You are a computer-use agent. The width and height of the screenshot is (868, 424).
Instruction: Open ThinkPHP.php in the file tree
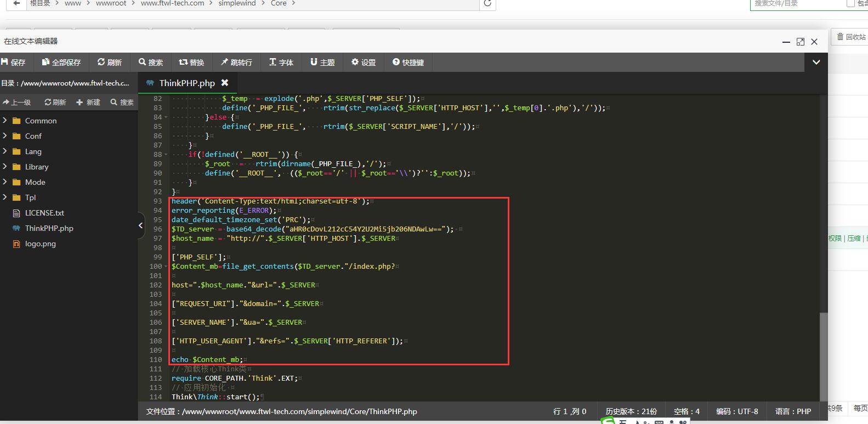pyautogui.click(x=49, y=228)
